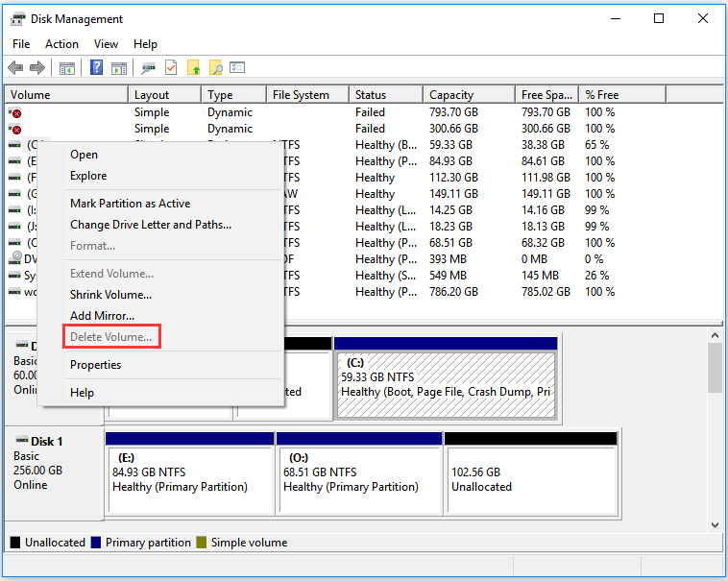Click the yellow folder with green arrow icon
Image resolution: width=728 pixels, height=581 pixels.
point(194,68)
